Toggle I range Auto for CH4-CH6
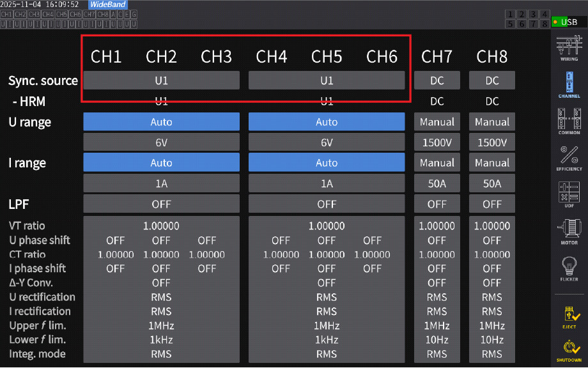Image resolution: width=588 pixels, height=368 pixels. (327, 163)
